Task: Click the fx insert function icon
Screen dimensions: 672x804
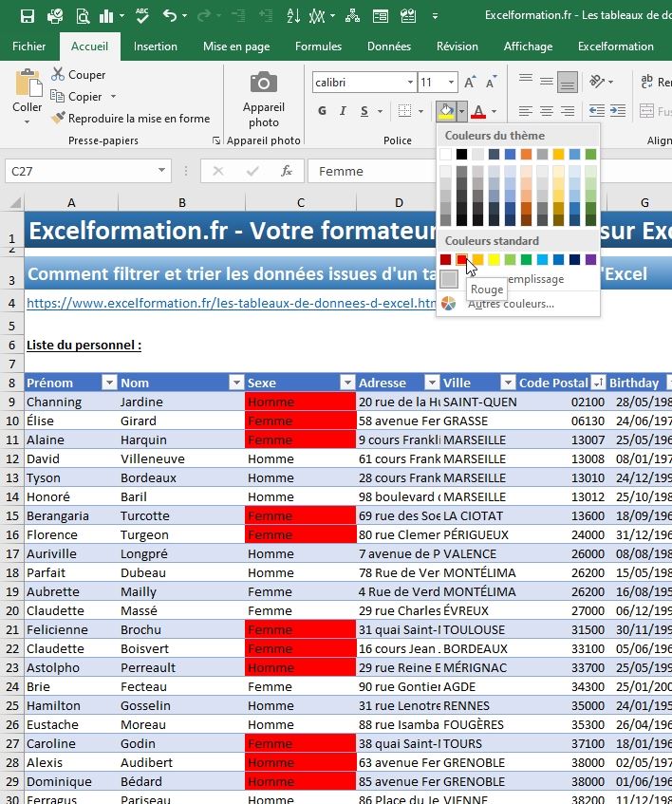Action: 287,171
